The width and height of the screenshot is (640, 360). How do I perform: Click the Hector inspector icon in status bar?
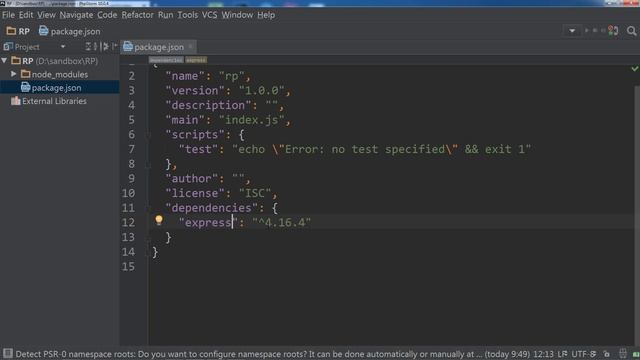[622, 354]
